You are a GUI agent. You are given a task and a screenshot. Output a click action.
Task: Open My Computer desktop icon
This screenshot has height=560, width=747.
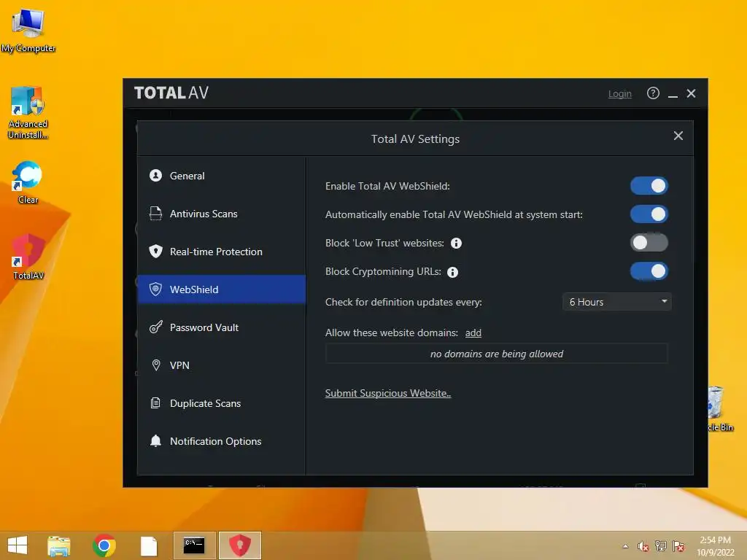[x=28, y=31]
